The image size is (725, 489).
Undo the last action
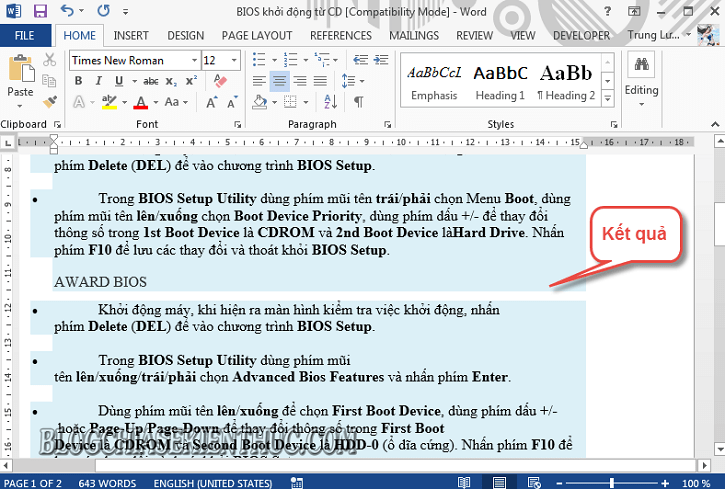[x=68, y=10]
